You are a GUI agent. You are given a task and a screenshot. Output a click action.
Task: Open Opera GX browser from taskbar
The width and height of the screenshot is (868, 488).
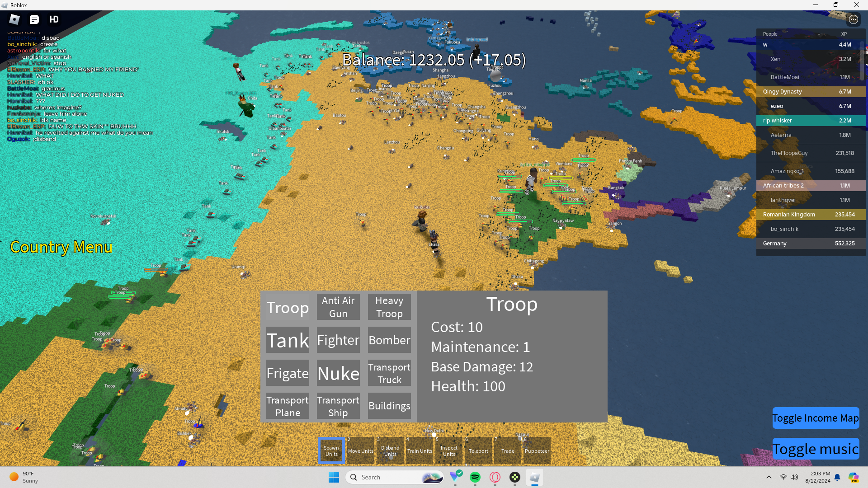pyautogui.click(x=495, y=477)
